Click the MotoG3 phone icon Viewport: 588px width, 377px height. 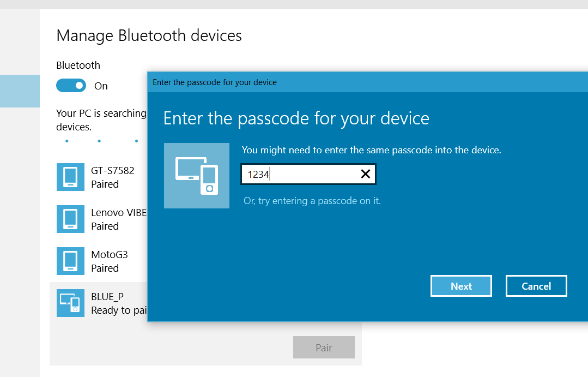(x=70, y=261)
